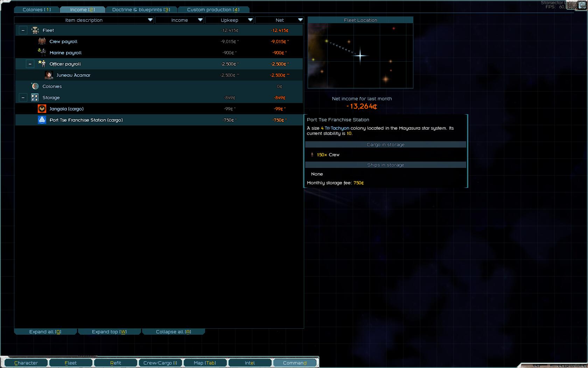This screenshot has width=588, height=368.
Task: Select the Marine payroll row
Action: click(x=159, y=53)
